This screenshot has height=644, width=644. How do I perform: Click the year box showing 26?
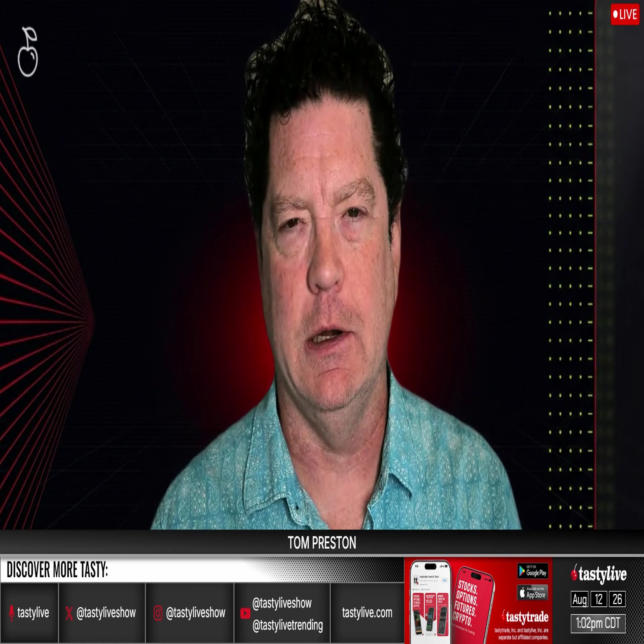click(x=617, y=599)
